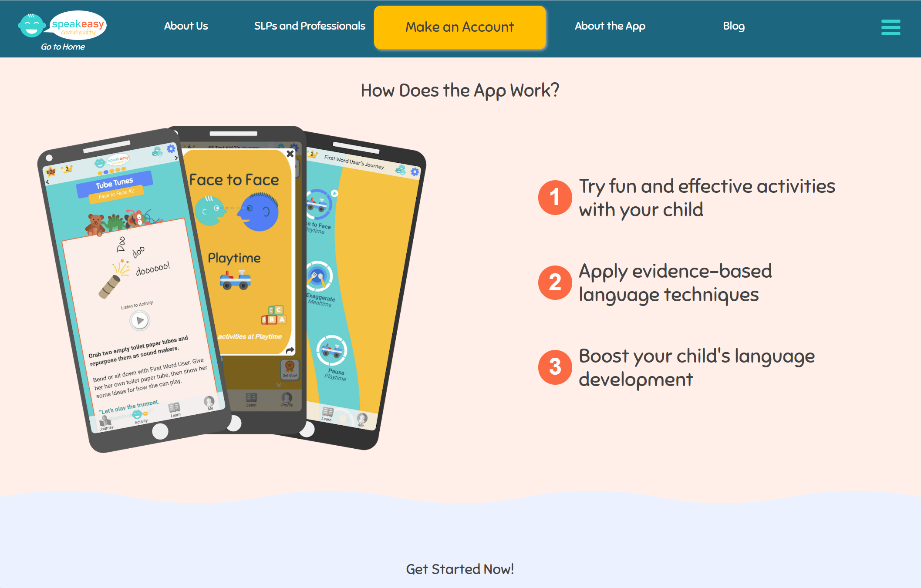Click the Make an Account button

point(460,27)
